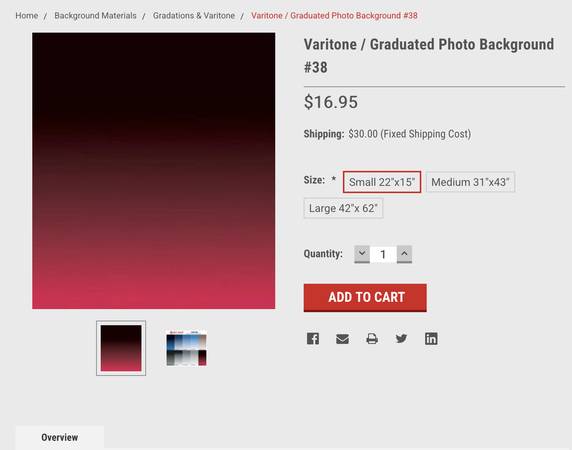The height and width of the screenshot is (450, 572).
Task: Go to Home breadcrumb link
Action: [27, 16]
